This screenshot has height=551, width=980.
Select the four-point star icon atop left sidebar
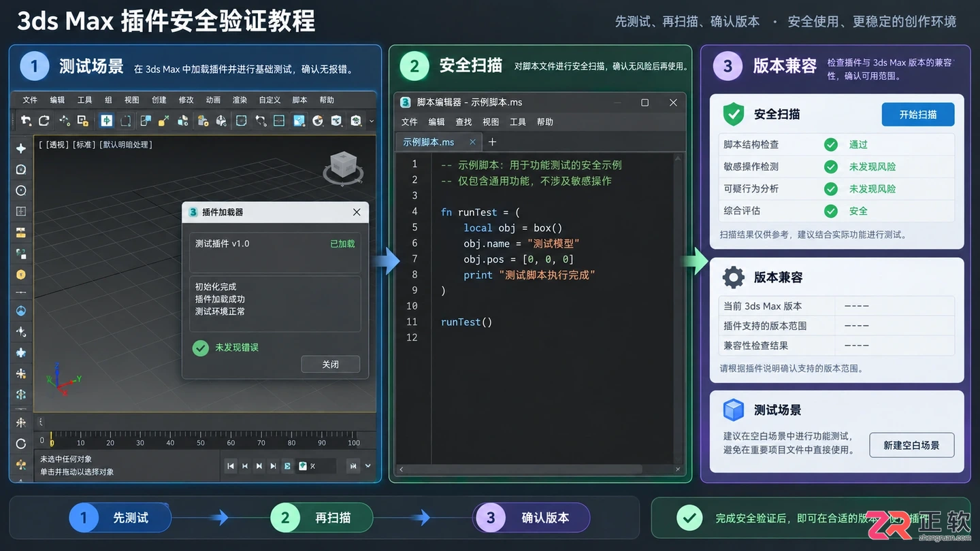click(21, 148)
